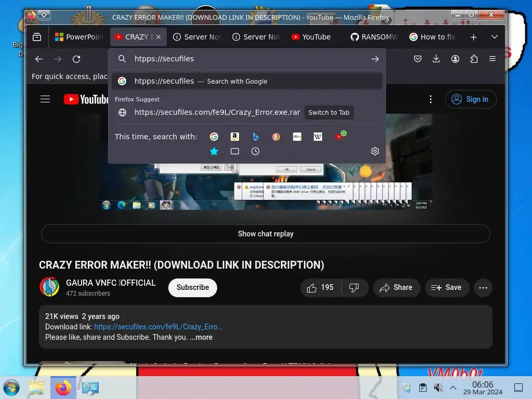This screenshot has height=399, width=532.
Task: Open taskbar clock showing 06:06
Action: (x=483, y=388)
